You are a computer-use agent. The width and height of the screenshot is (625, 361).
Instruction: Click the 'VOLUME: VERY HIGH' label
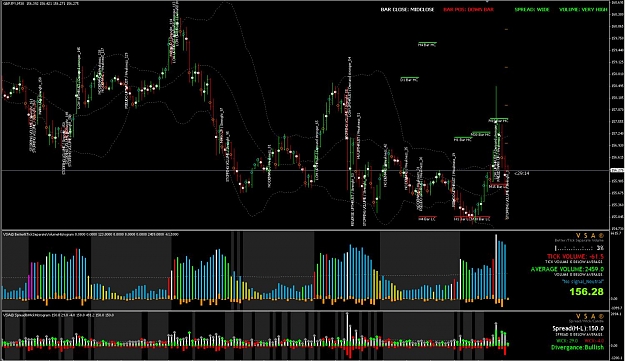[583, 10]
